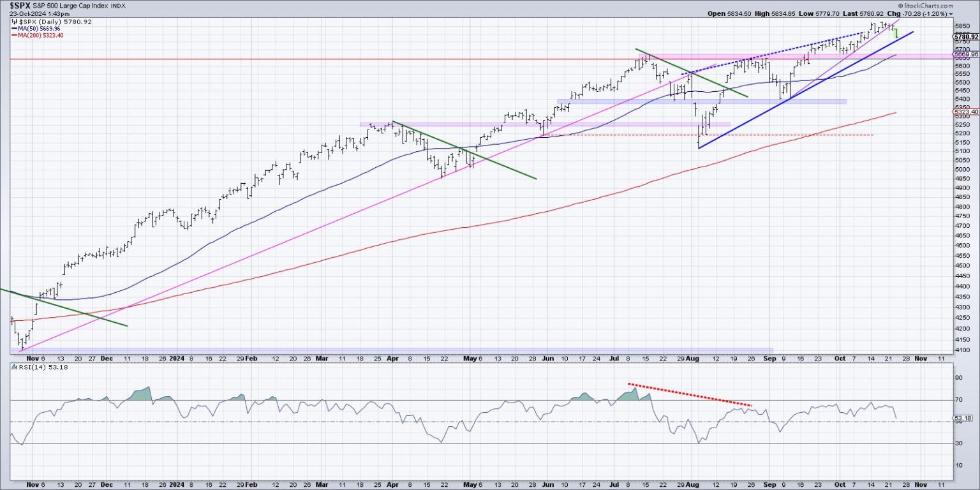
Task: Click the OHLC bars icon beside $SPX (Daily)
Action: [15, 21]
